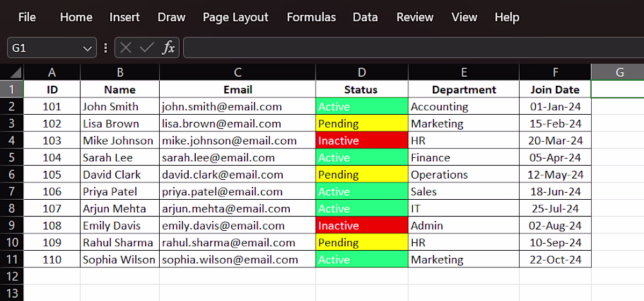Select the IT department cell
Viewport: 644px width, 301px height.
(x=464, y=208)
